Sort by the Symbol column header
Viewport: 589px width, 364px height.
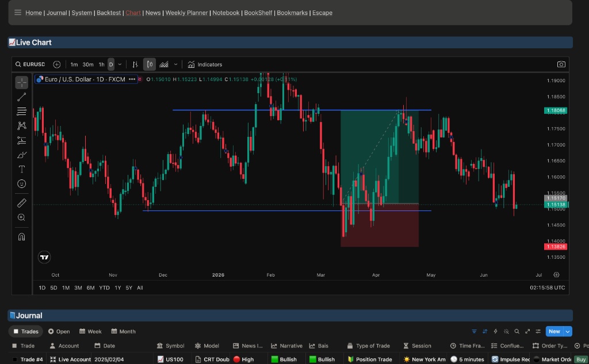point(170,346)
